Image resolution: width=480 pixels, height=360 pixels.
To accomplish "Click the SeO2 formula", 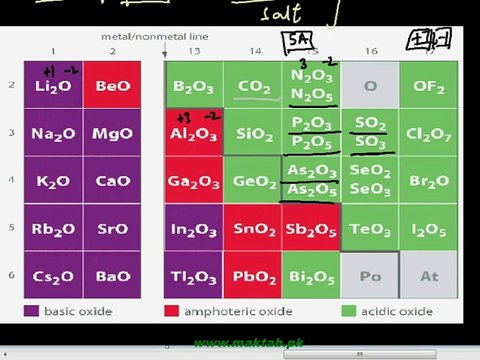I will click(x=370, y=171).
